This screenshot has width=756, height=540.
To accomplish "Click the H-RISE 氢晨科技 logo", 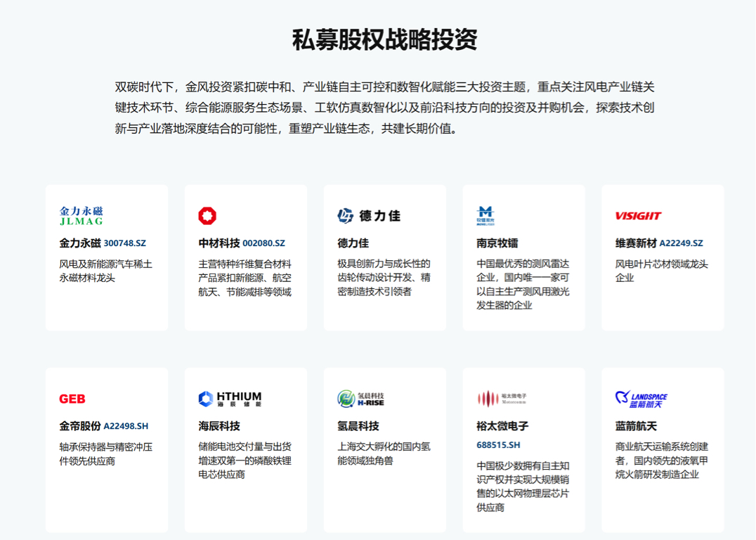I will click(x=360, y=399).
